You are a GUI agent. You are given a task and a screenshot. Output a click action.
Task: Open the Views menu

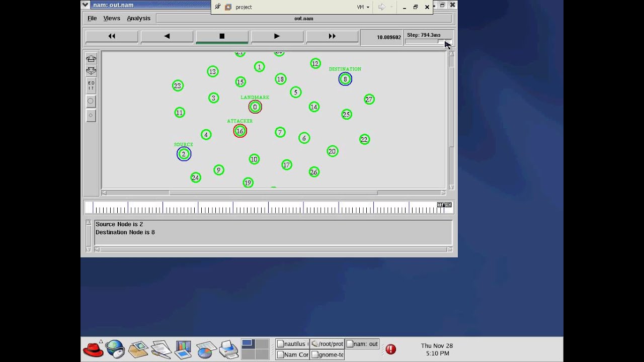click(112, 18)
